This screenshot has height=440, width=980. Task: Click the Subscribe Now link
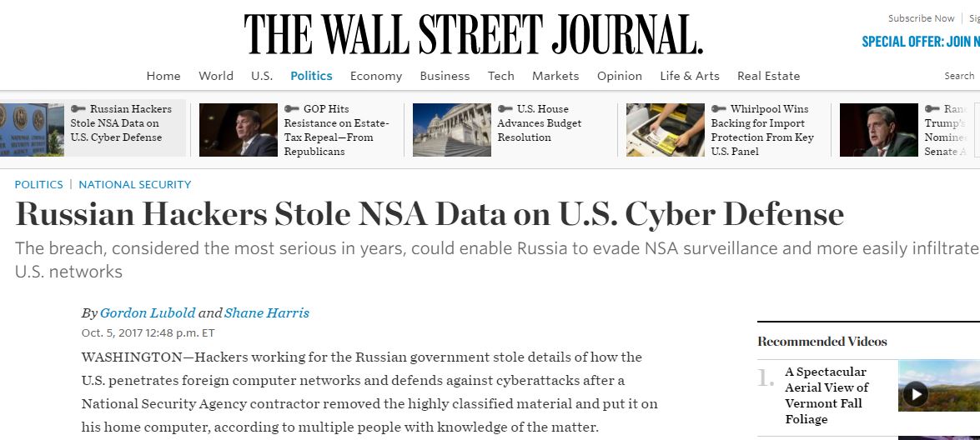pyautogui.click(x=922, y=18)
